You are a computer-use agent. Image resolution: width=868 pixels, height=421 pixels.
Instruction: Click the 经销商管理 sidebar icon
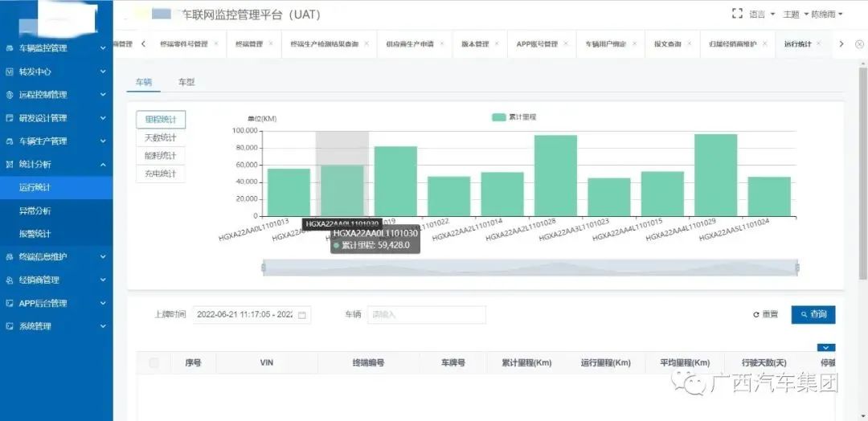[x=10, y=280]
